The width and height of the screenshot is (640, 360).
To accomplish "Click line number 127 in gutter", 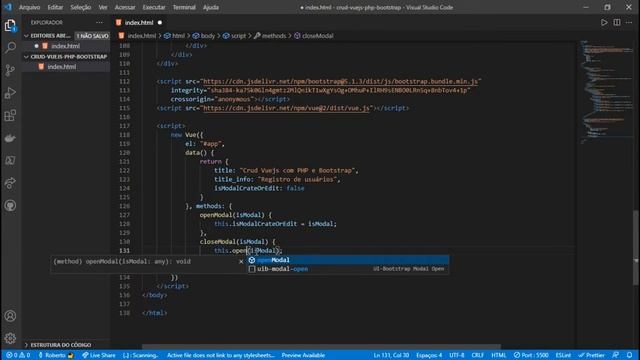I will [124, 215].
